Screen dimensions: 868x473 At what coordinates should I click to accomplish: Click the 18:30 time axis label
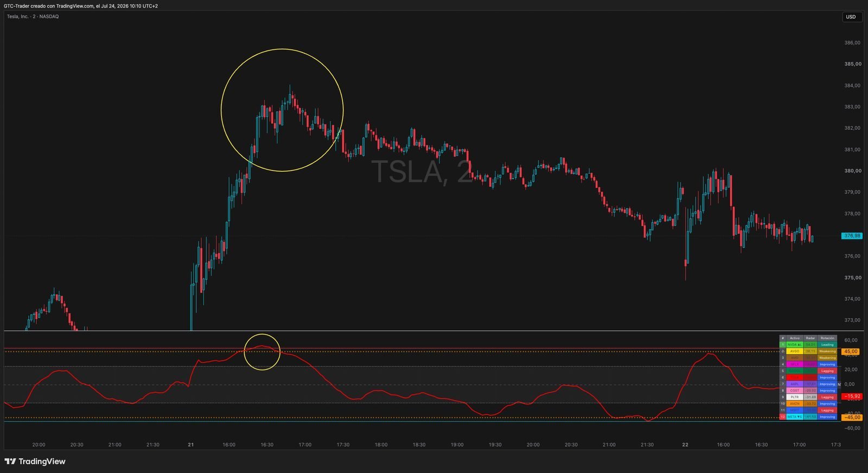click(419, 445)
